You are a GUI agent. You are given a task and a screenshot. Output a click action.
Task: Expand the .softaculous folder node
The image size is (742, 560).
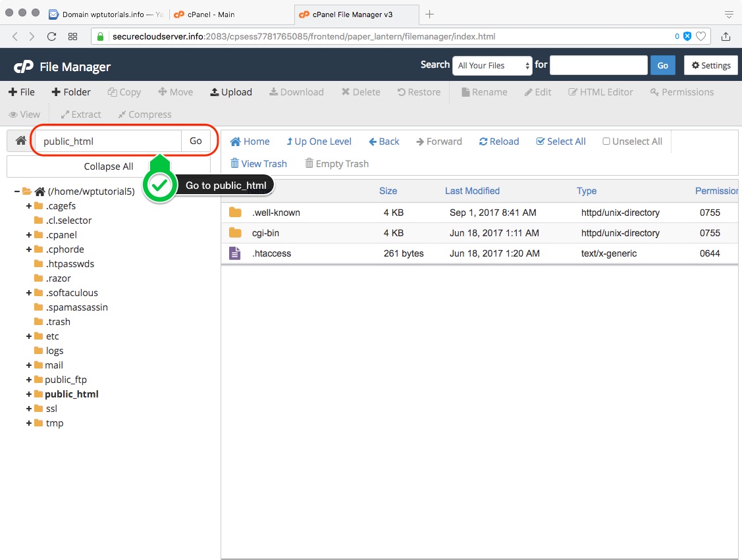pyautogui.click(x=29, y=293)
